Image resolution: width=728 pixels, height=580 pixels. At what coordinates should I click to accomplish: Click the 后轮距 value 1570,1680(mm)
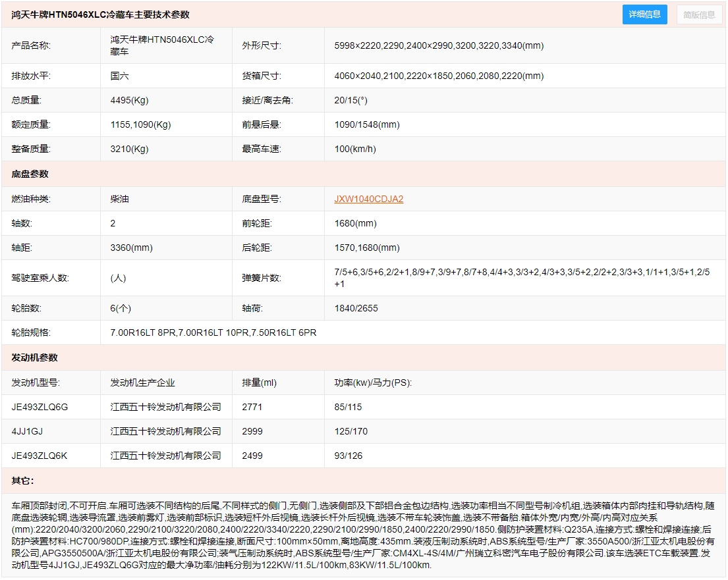367,248
